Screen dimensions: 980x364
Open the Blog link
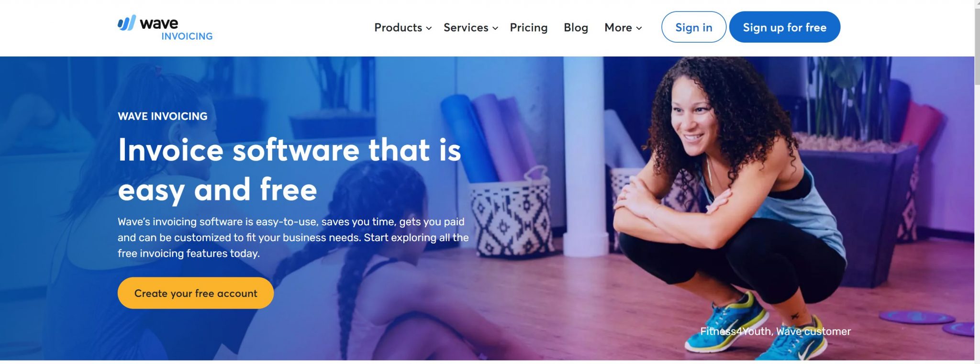click(576, 28)
